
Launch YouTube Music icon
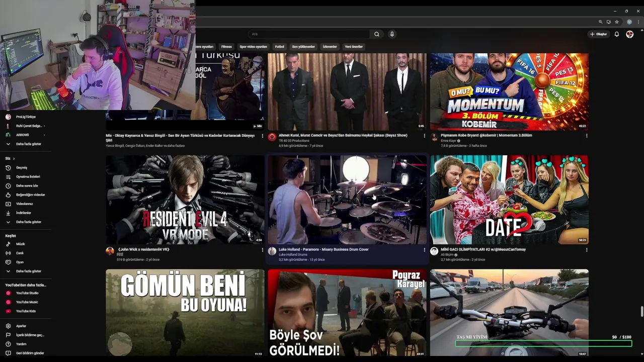click(x=8, y=302)
